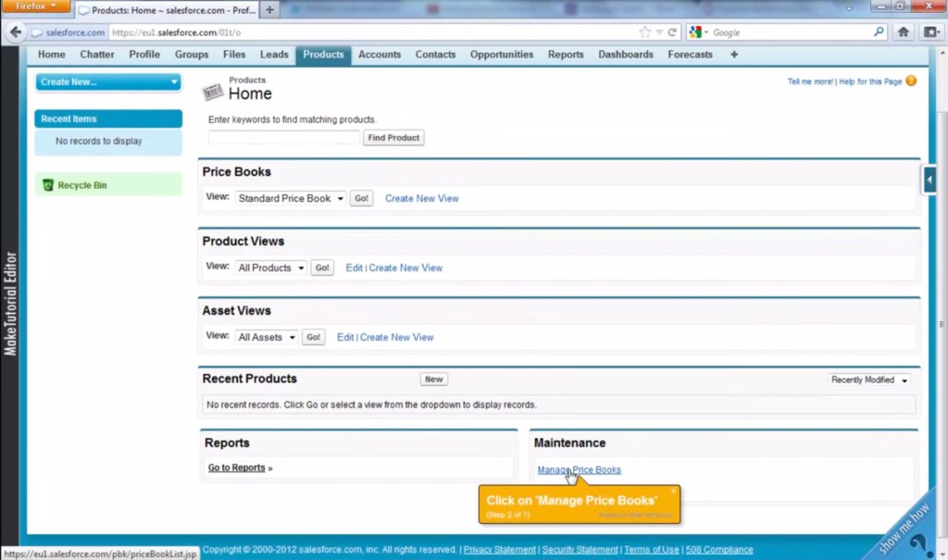Image resolution: width=948 pixels, height=560 pixels.
Task: Open the Chatter tab
Action: click(x=96, y=55)
